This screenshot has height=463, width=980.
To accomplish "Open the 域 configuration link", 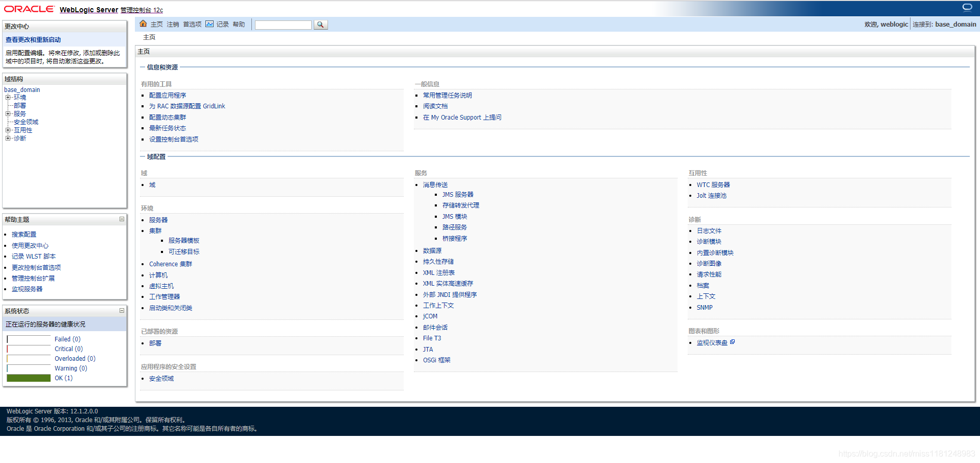I will coord(152,185).
